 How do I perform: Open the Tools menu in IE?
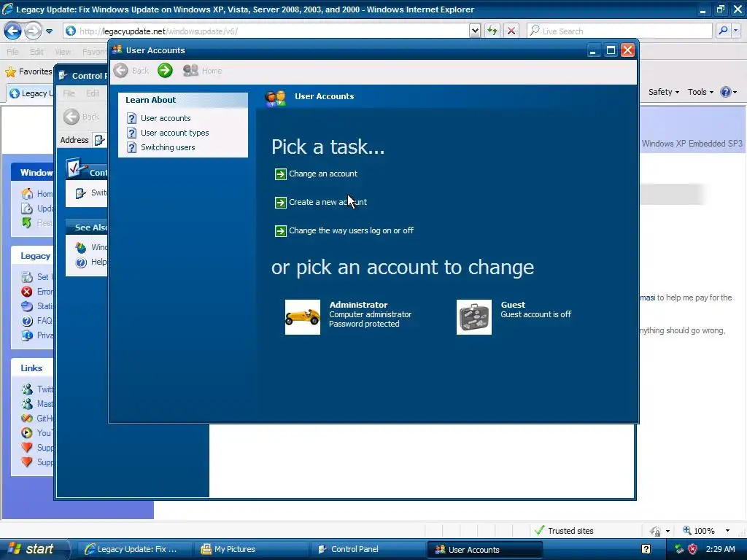point(700,92)
